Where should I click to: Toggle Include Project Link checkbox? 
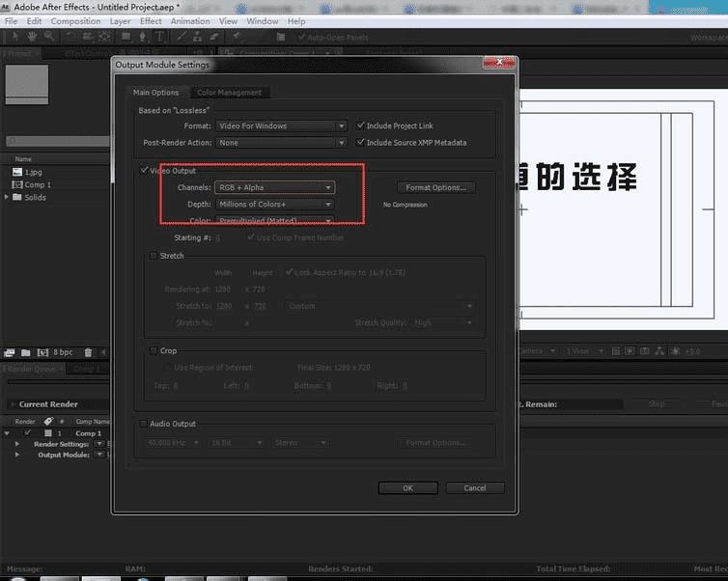[x=360, y=125]
